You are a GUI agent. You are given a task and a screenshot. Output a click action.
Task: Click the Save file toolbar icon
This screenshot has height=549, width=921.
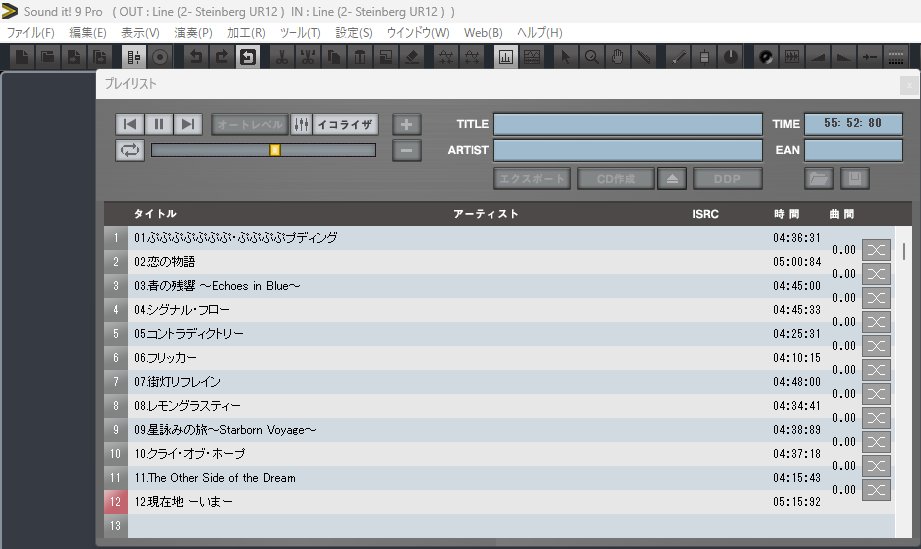coord(73,57)
